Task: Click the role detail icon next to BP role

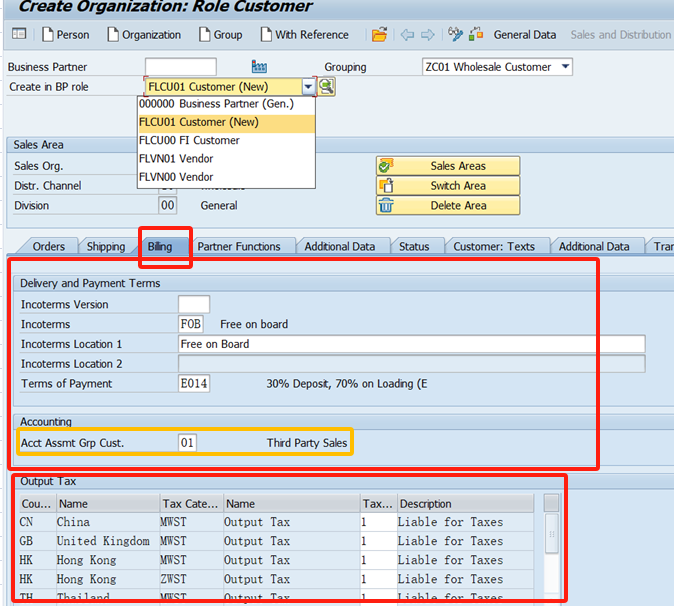Action: (x=327, y=87)
